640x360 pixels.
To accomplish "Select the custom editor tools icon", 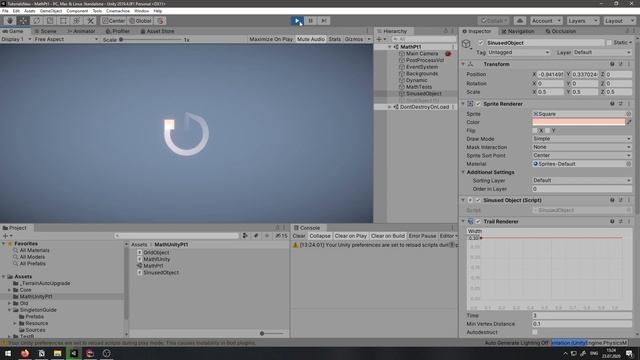I will (x=91, y=21).
